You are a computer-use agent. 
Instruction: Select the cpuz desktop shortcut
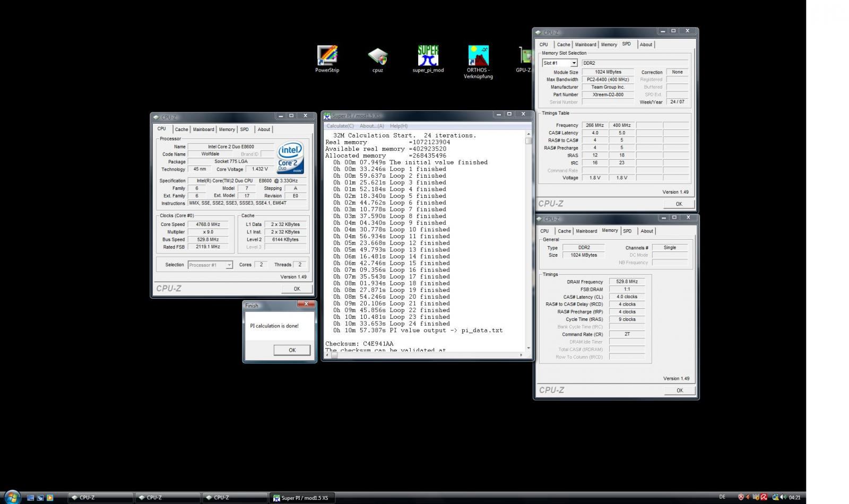click(377, 56)
